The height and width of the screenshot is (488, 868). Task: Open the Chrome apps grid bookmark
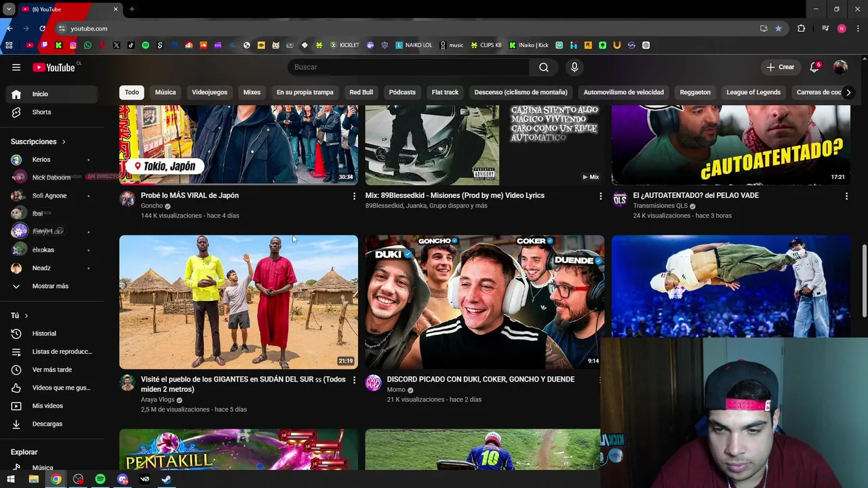pyautogui.click(x=9, y=45)
